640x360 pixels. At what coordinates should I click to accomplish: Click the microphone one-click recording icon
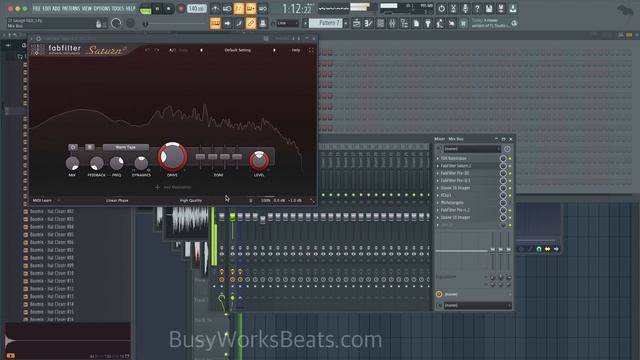(x=465, y=9)
